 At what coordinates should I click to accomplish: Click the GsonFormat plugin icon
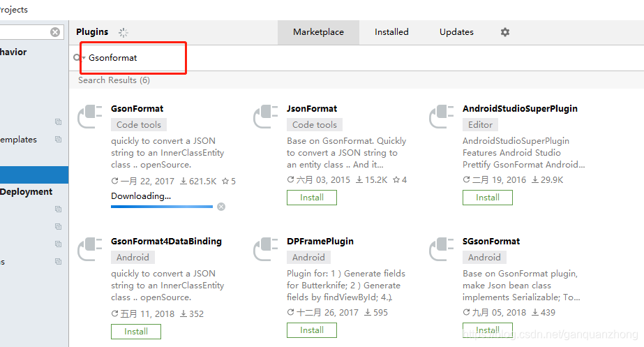[89, 117]
